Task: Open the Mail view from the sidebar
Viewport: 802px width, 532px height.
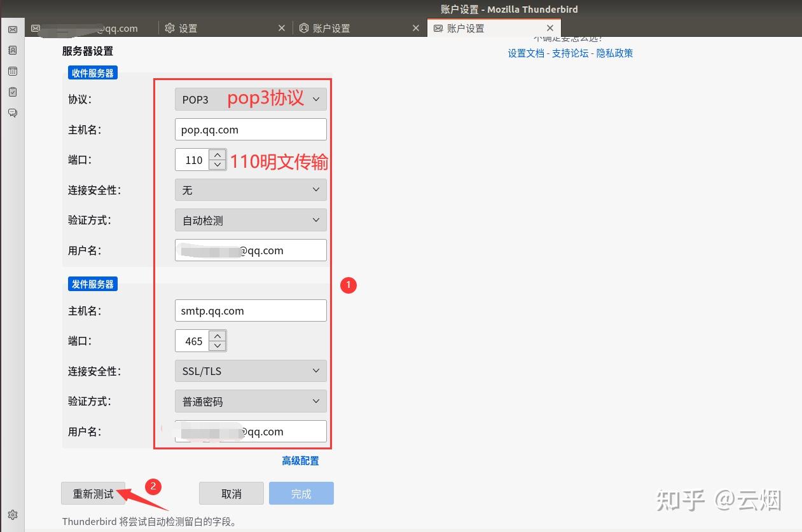Action: (x=13, y=29)
